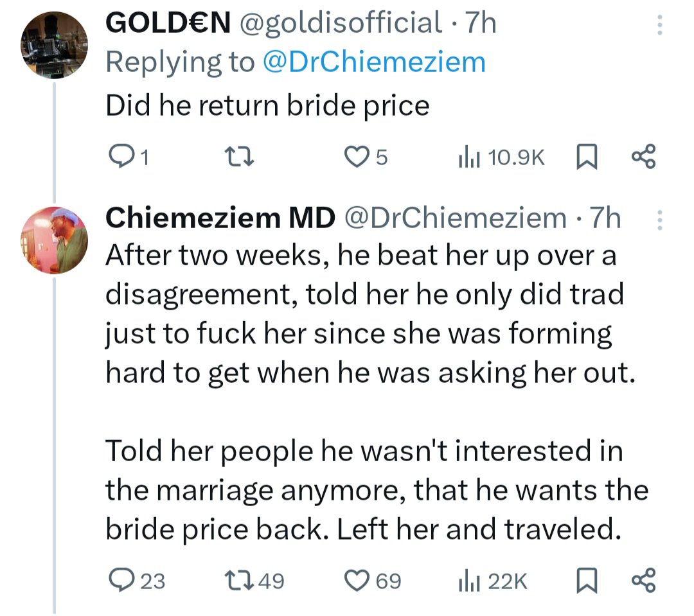Share Chiemeziem MD's tweet
The image size is (694, 616).
(x=643, y=581)
